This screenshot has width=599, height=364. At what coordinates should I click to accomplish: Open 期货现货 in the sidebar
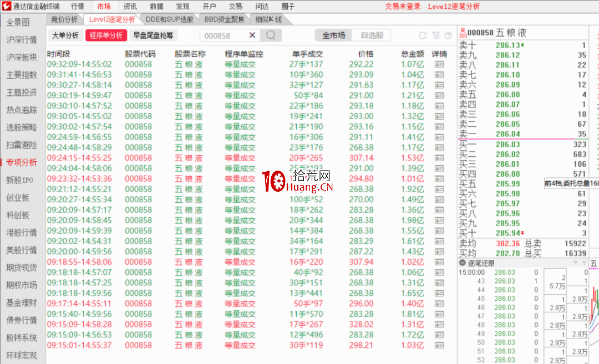click(22, 268)
